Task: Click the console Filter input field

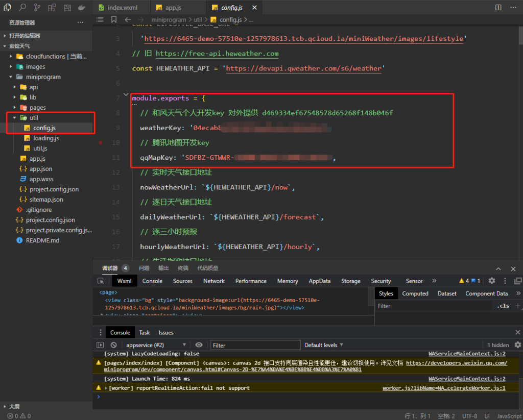Action: coord(255,345)
